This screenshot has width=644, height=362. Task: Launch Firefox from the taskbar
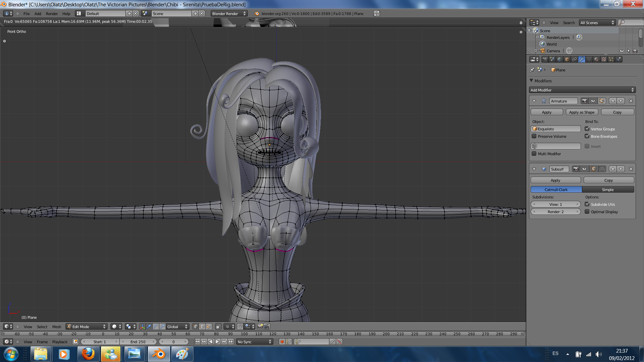pyautogui.click(x=88, y=354)
